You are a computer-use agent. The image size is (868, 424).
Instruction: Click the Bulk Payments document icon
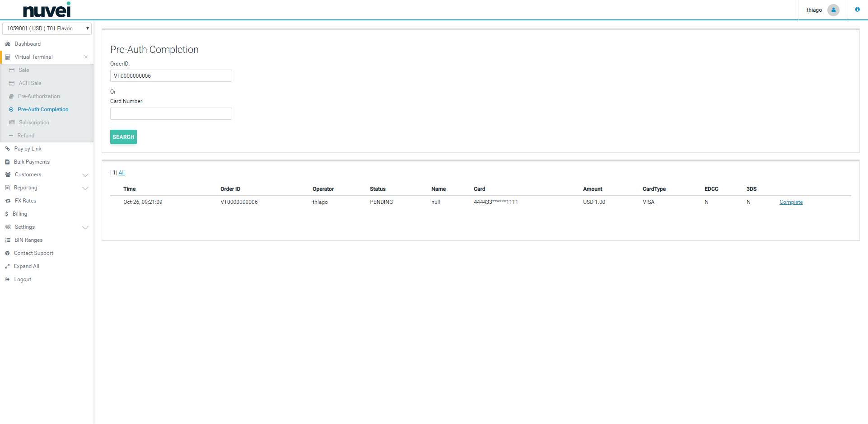(8, 162)
